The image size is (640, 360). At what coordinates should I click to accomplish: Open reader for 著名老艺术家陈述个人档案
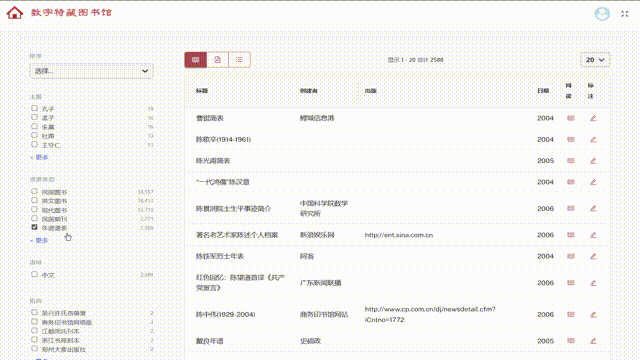pos(571,235)
